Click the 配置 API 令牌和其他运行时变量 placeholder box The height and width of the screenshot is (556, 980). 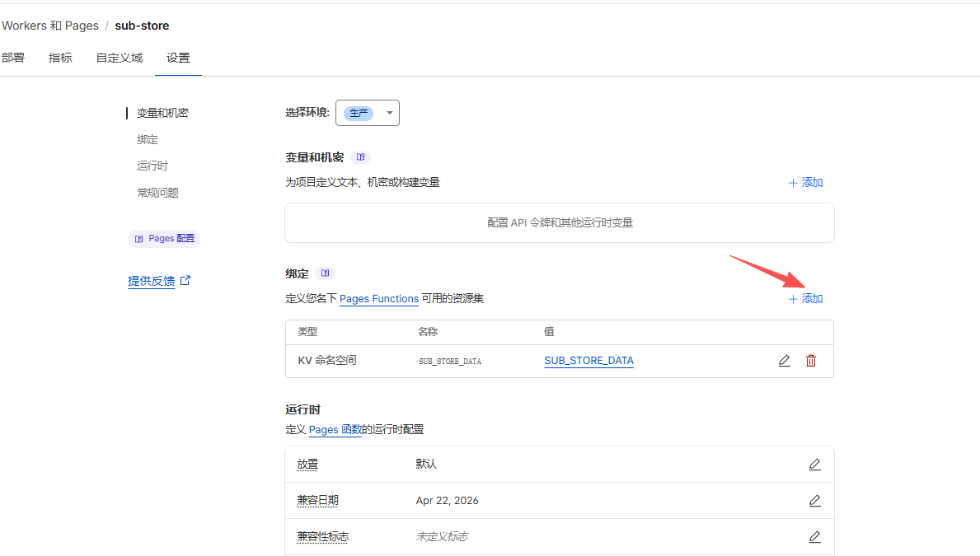[x=560, y=222]
